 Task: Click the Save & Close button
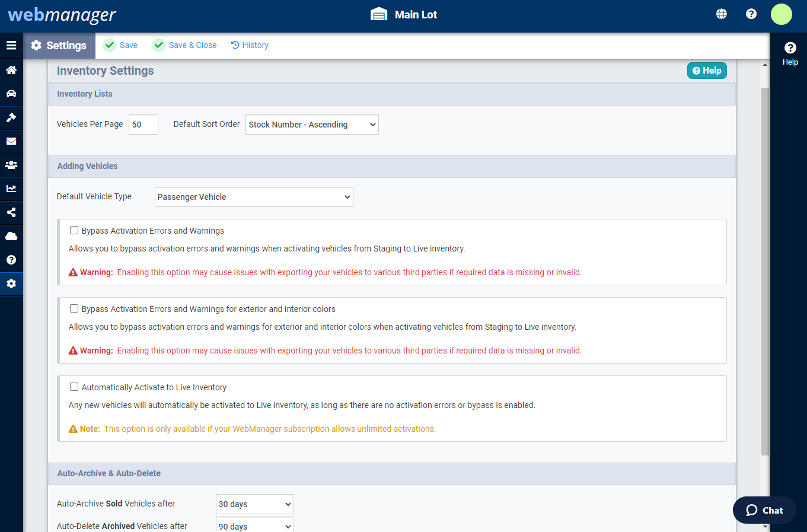184,45
